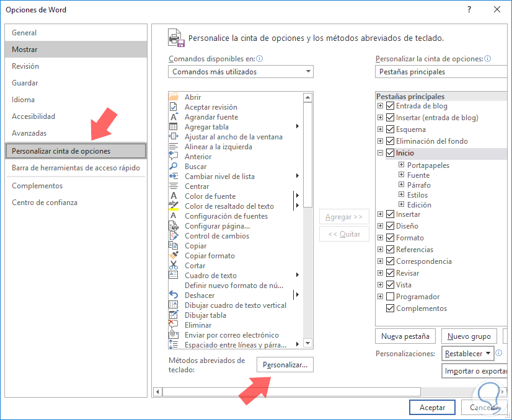Image resolution: width=512 pixels, height=420 pixels.
Task: Collapse the Inicio tree node
Action: coord(380,153)
